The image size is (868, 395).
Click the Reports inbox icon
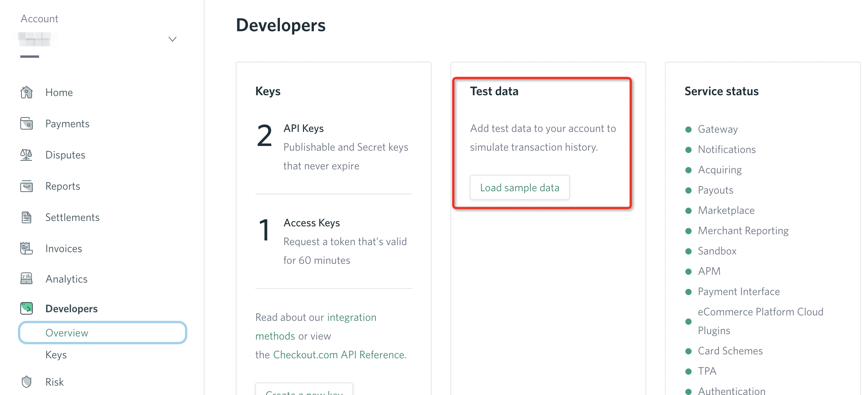(27, 186)
